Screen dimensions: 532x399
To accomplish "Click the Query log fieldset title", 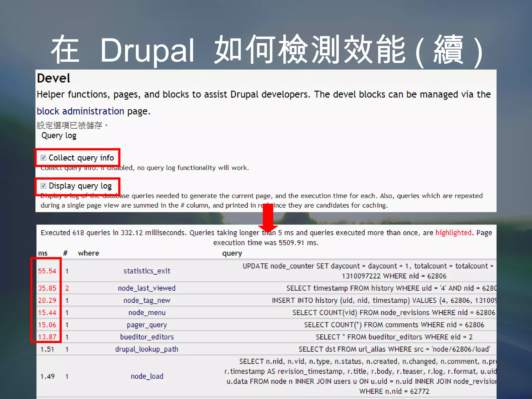I will click(59, 136).
